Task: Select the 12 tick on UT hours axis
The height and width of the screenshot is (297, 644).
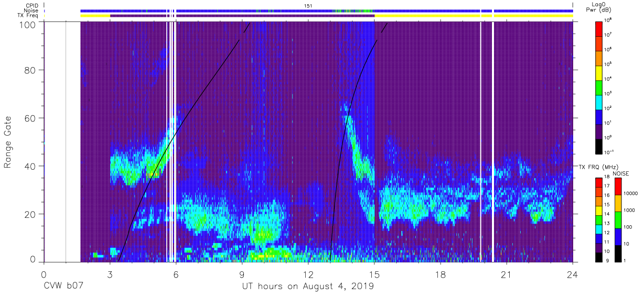Action: pos(308,274)
